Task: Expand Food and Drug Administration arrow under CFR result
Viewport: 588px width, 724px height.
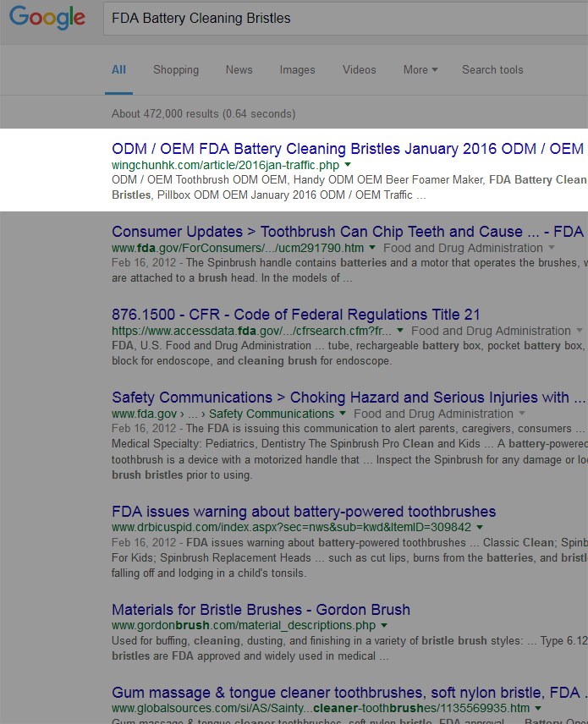Action: point(580,331)
